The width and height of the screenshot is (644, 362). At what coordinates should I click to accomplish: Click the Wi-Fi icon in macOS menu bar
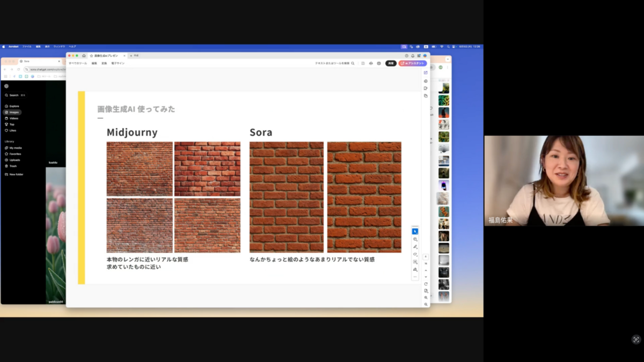pos(442,47)
